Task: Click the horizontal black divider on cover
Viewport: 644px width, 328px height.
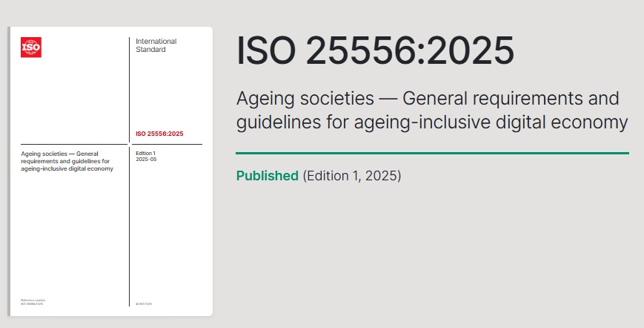Action: pyautogui.click(x=112, y=144)
